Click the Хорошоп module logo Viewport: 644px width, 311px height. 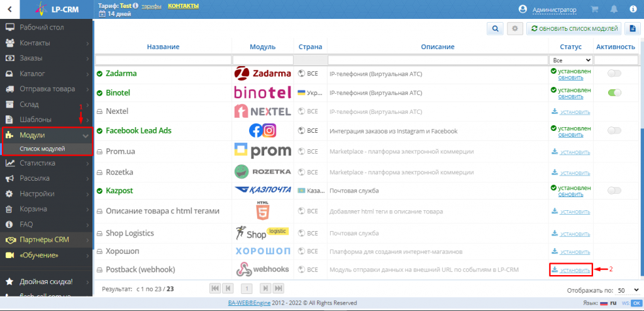[x=262, y=251]
